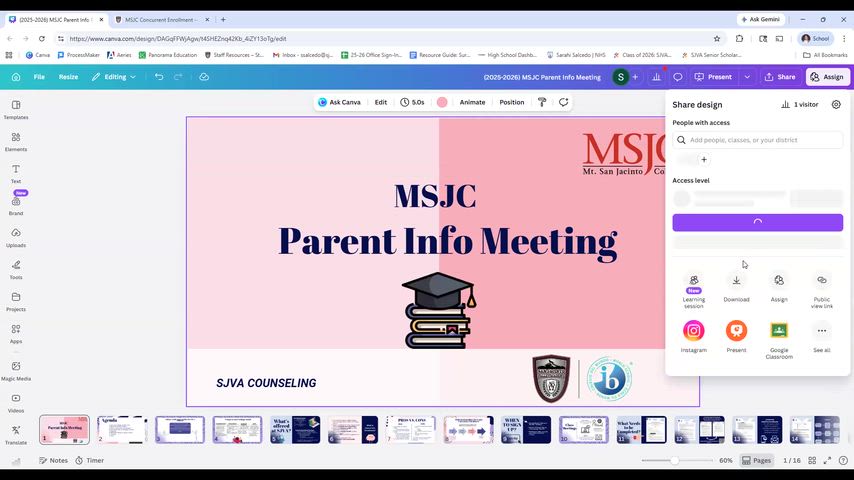View 1 visitor analytics
The image size is (854, 480).
tap(800, 104)
